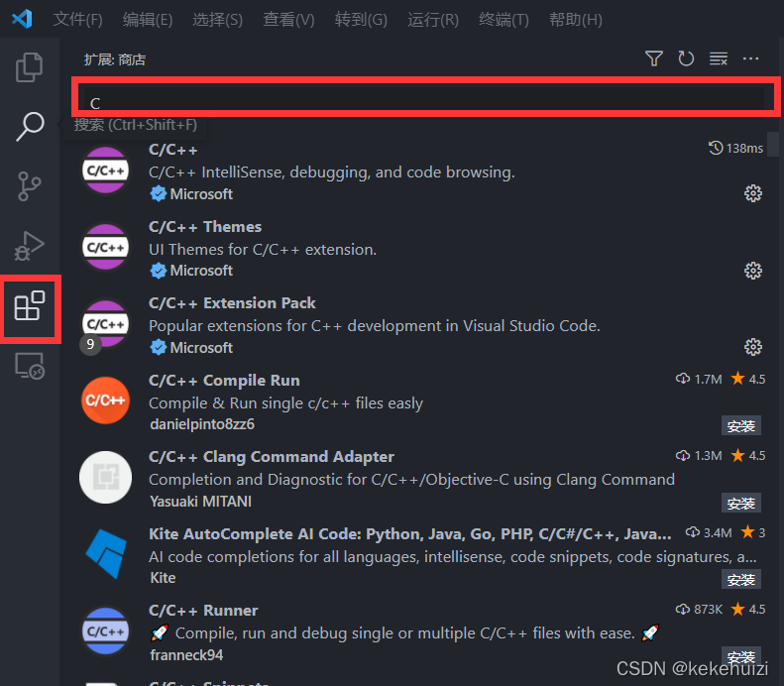The height and width of the screenshot is (686, 784).
Task: Open the views and more actions ellipsis
Action: (x=750, y=58)
